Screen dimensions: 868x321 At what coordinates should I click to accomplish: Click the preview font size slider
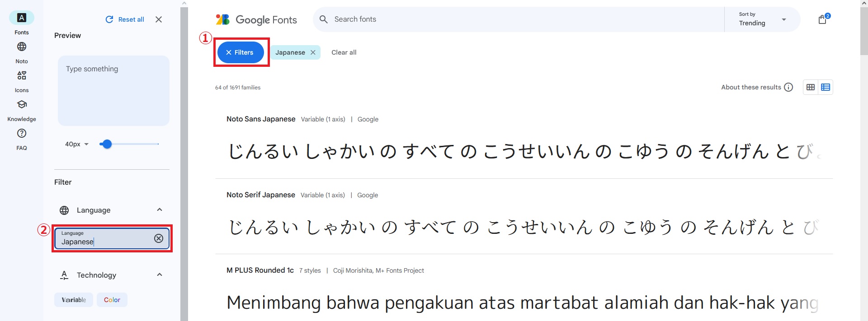[x=129, y=144]
